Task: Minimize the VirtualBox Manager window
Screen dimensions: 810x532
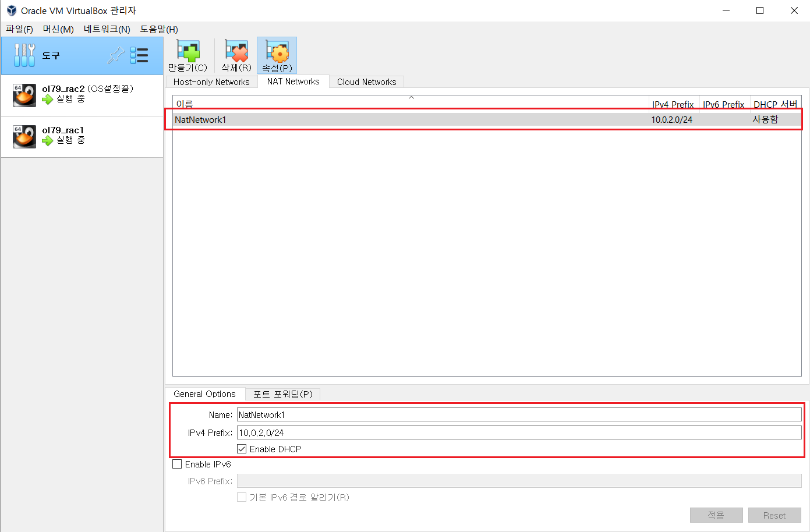Action: click(x=726, y=10)
